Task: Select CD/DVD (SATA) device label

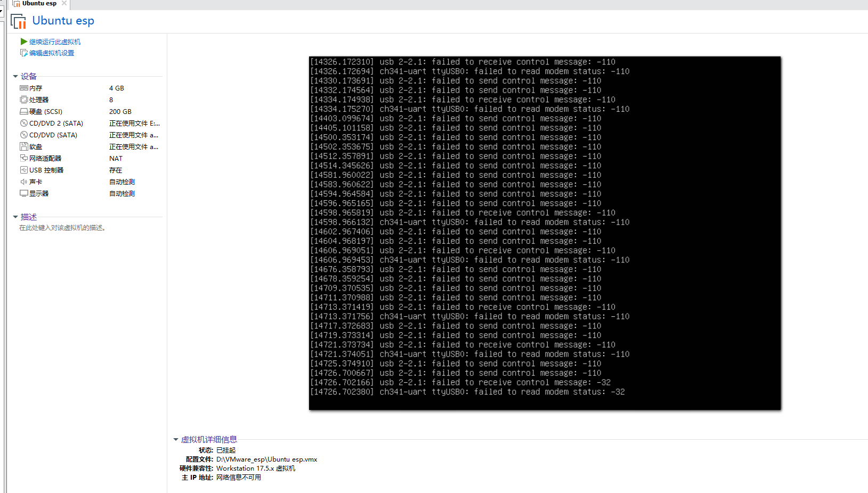Action: pyautogui.click(x=53, y=135)
